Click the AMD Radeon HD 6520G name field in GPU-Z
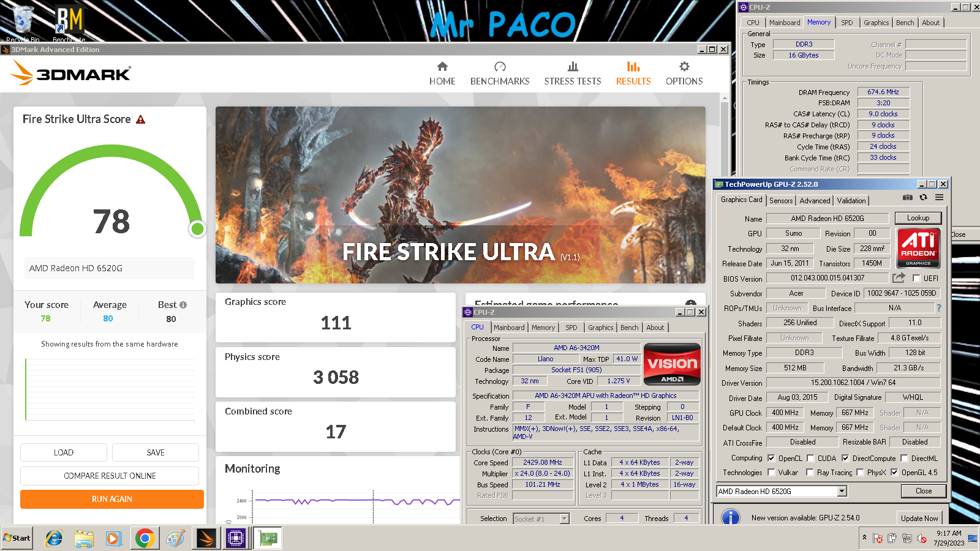 click(x=827, y=218)
